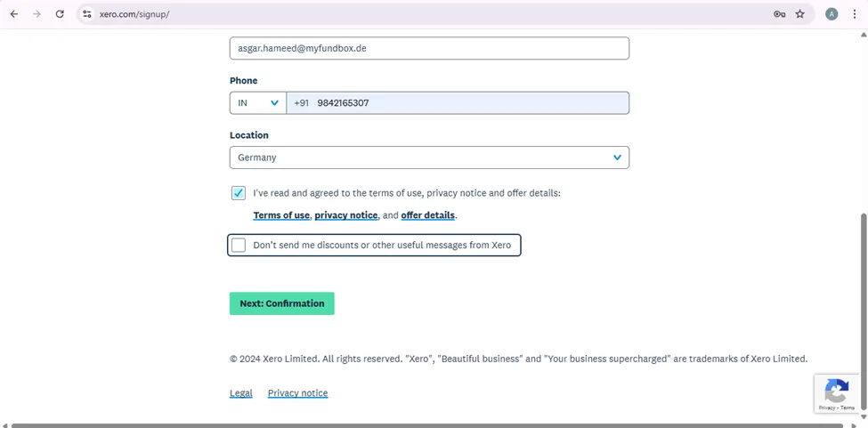Click the reCAPTCHA Privacy link

click(826, 408)
